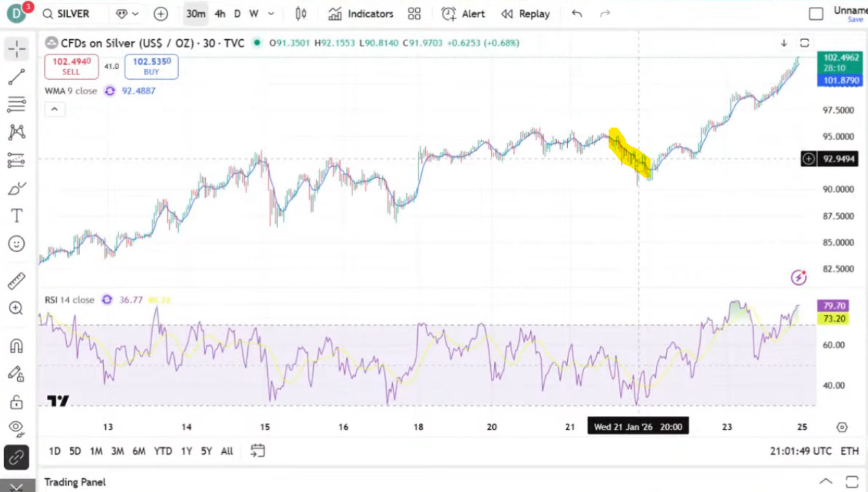The width and height of the screenshot is (868, 492).
Task: Select the measure ruler tool
Action: pyautogui.click(x=17, y=281)
